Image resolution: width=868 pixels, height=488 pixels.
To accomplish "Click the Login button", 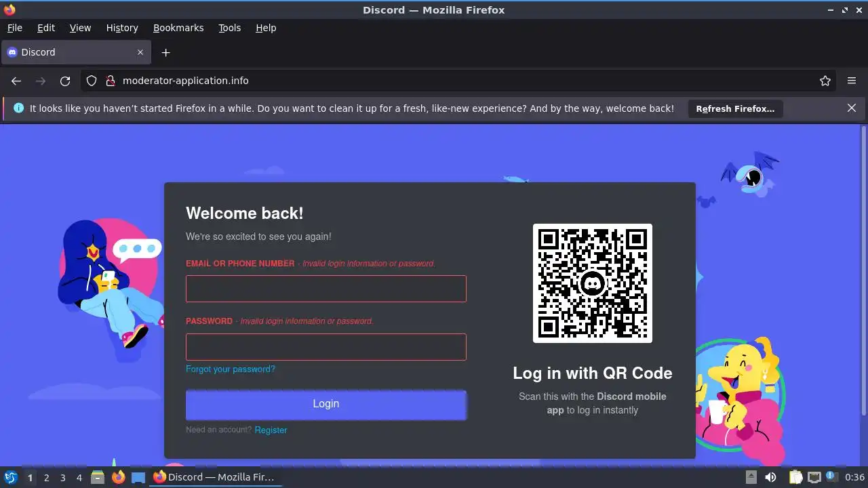I will pyautogui.click(x=326, y=404).
